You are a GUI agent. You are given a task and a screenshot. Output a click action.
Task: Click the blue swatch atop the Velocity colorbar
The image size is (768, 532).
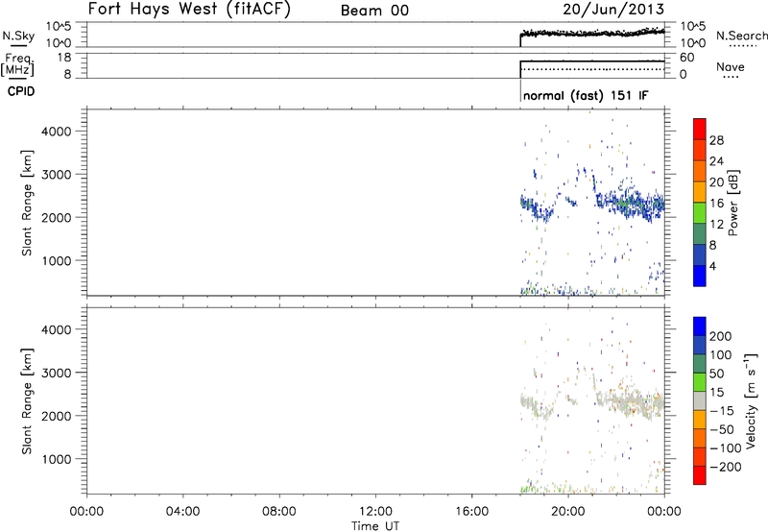pyautogui.click(x=700, y=326)
